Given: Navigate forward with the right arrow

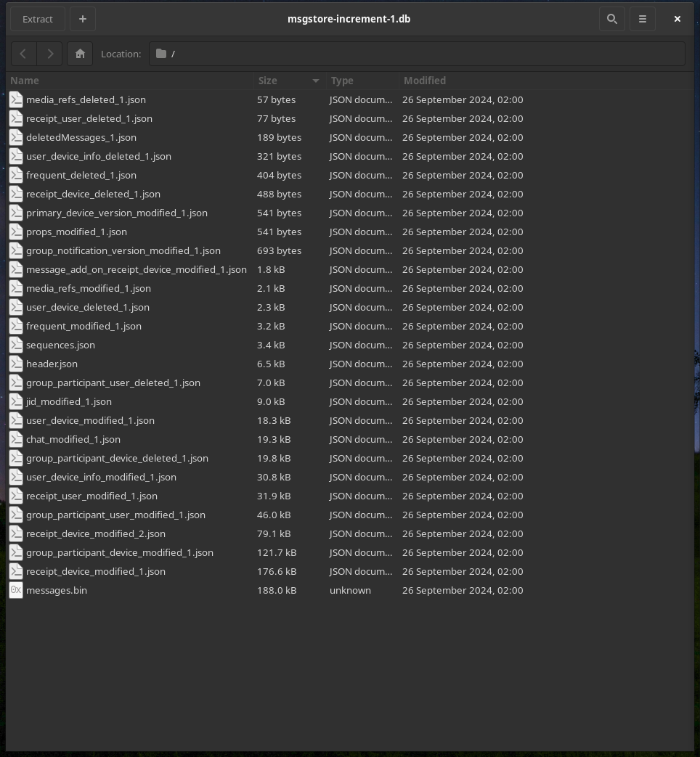Looking at the screenshot, I should (49, 54).
